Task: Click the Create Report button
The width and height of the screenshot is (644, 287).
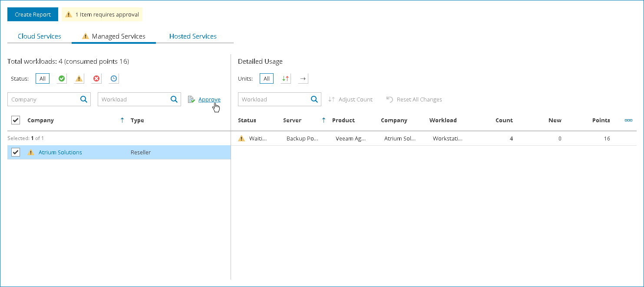Action: (33, 14)
